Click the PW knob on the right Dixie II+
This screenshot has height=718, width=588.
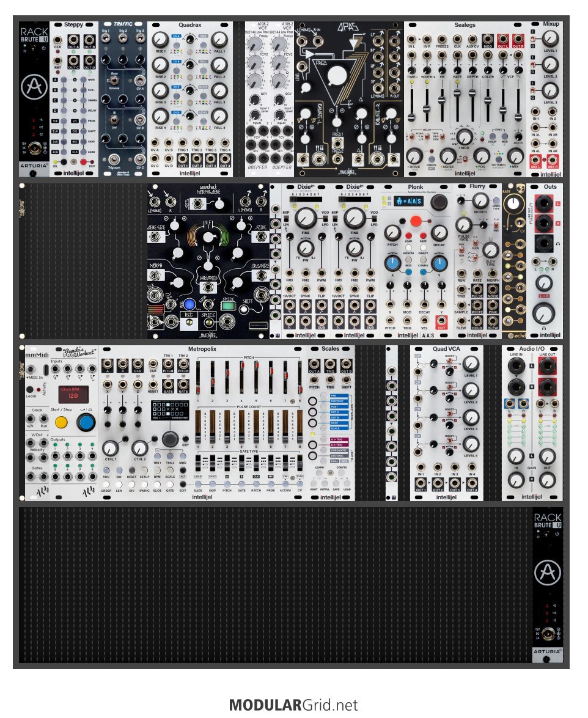pos(355,247)
